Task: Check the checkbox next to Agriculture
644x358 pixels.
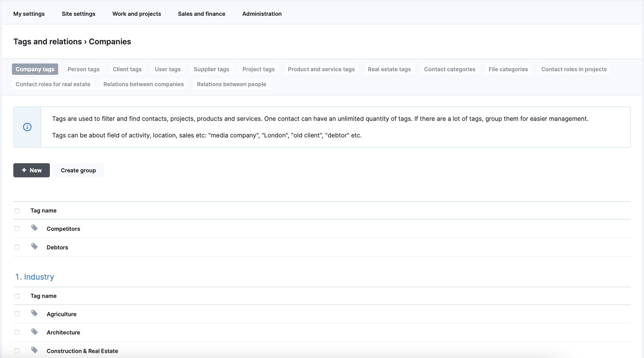Action: point(17,314)
